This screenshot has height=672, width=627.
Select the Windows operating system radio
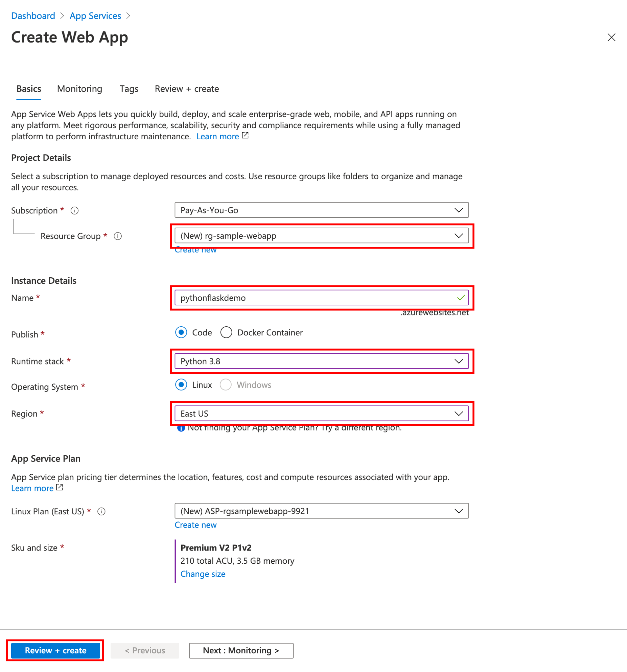(225, 385)
